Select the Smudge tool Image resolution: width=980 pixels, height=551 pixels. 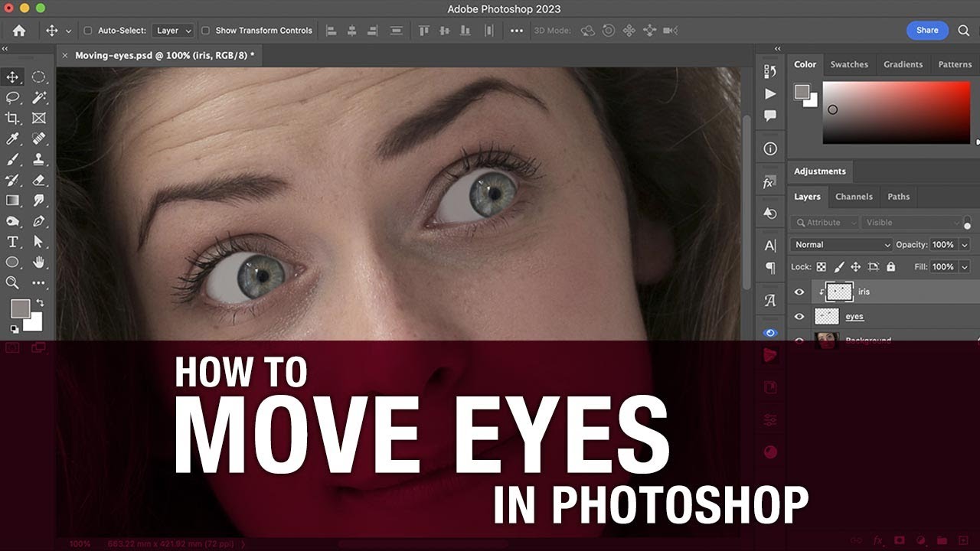[39, 201]
